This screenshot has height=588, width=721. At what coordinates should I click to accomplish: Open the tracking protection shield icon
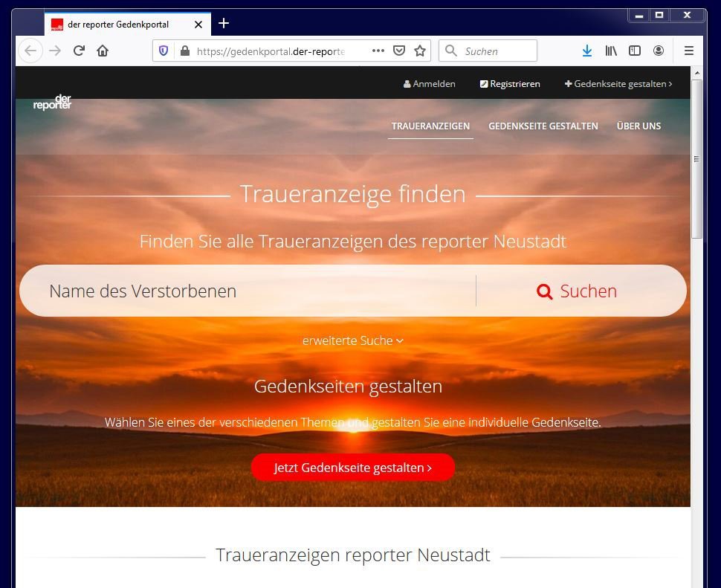pyautogui.click(x=164, y=51)
